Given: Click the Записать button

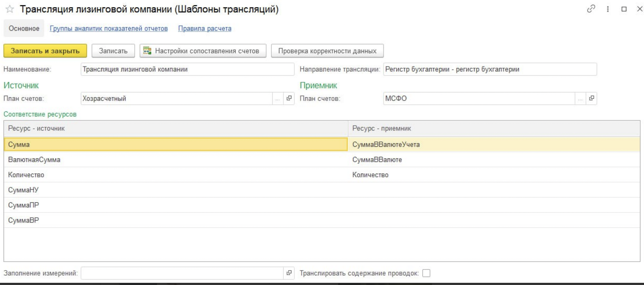Looking at the screenshot, I should coord(113,51).
